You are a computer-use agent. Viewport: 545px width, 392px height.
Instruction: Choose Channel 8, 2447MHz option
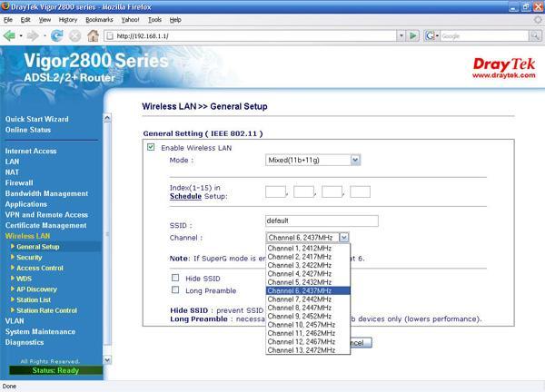point(308,308)
